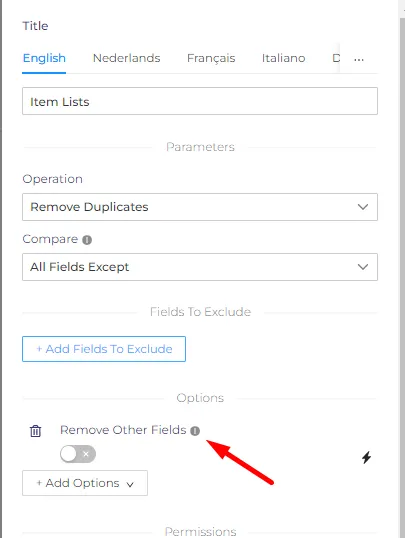Click chevron arrow in the Compare field
405x538 pixels.
pos(363,267)
